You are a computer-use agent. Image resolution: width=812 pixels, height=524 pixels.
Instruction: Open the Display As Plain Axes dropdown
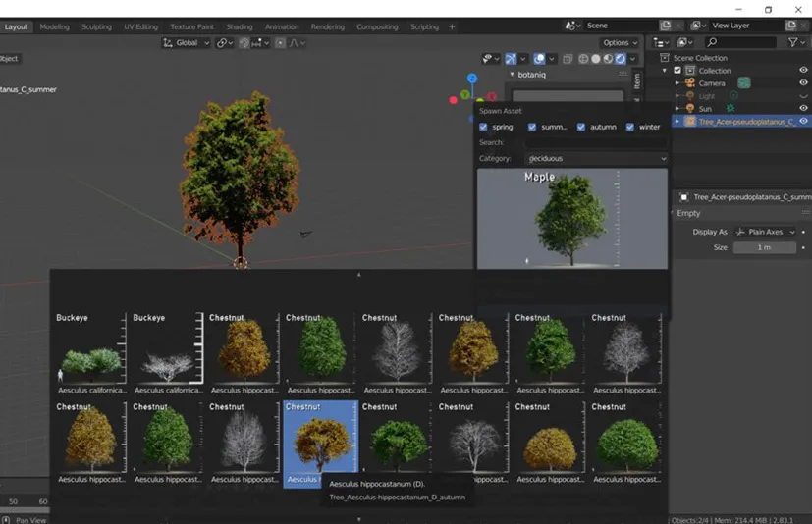[765, 232]
